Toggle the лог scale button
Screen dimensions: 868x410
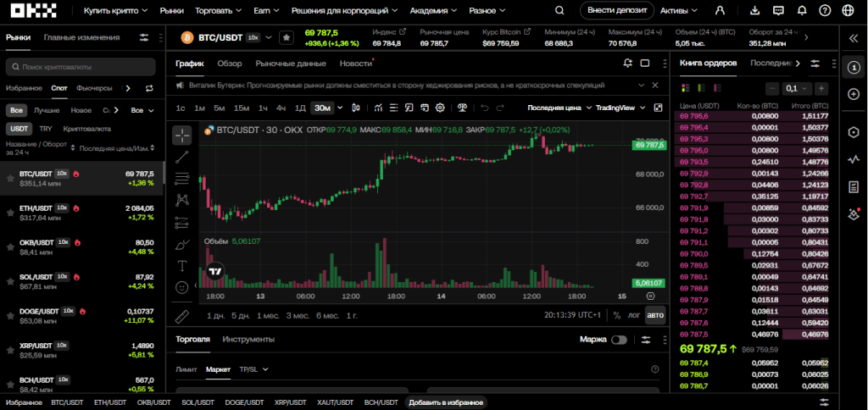633,315
